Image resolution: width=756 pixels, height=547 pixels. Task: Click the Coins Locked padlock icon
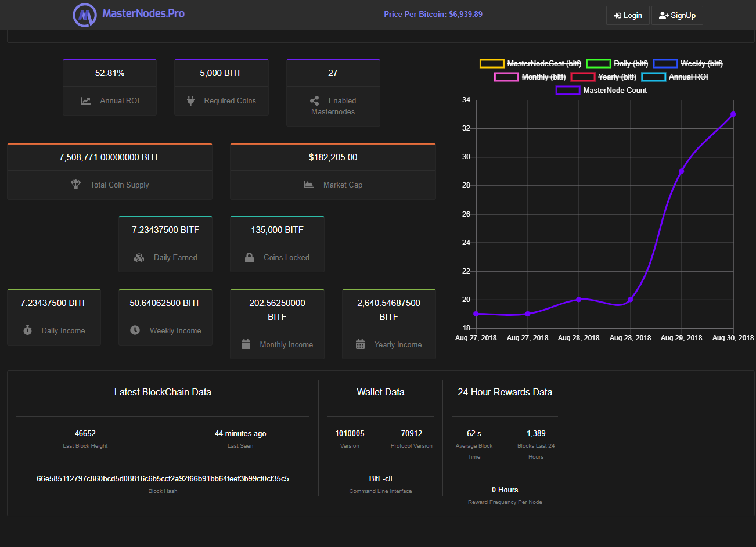tap(249, 257)
